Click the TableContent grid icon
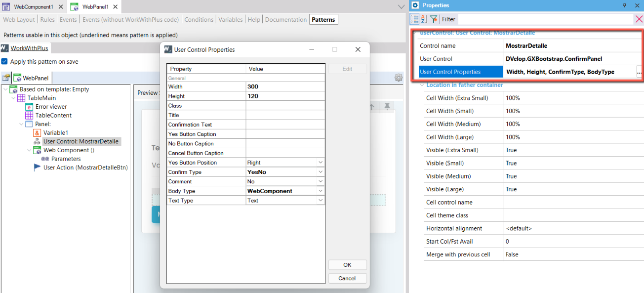Screen dimensions: 644x293 coord(29,115)
